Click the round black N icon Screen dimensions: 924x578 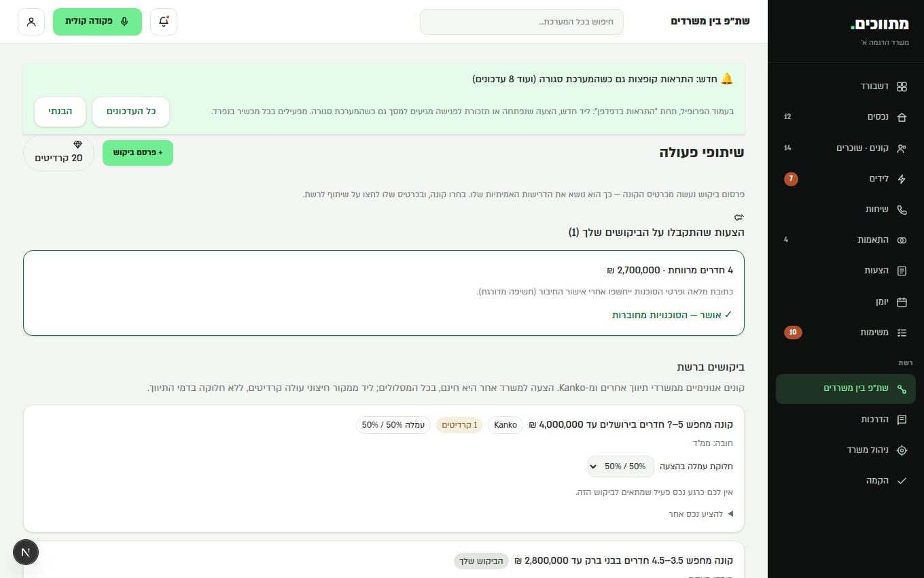pyautogui.click(x=26, y=552)
